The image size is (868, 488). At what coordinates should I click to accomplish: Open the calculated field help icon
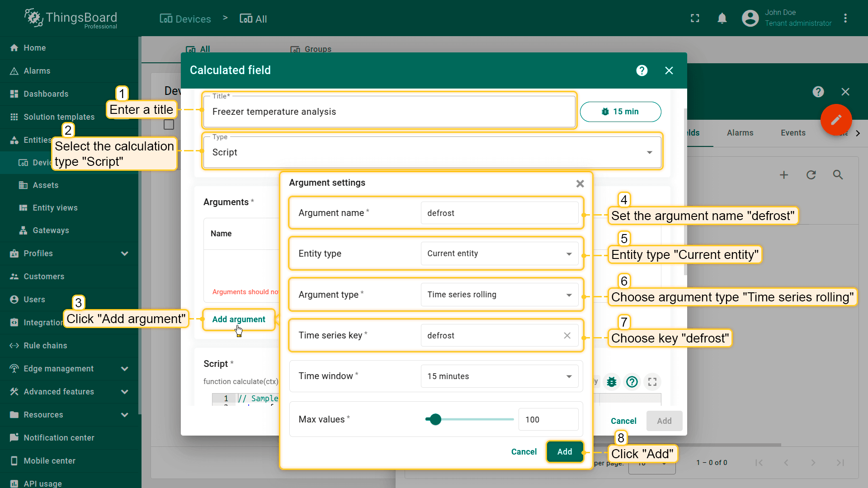tap(642, 70)
